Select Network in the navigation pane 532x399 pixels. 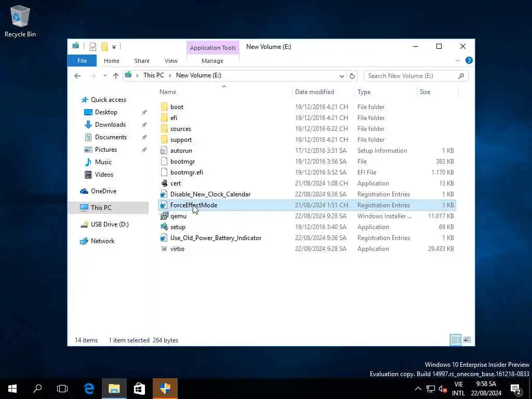click(x=102, y=241)
